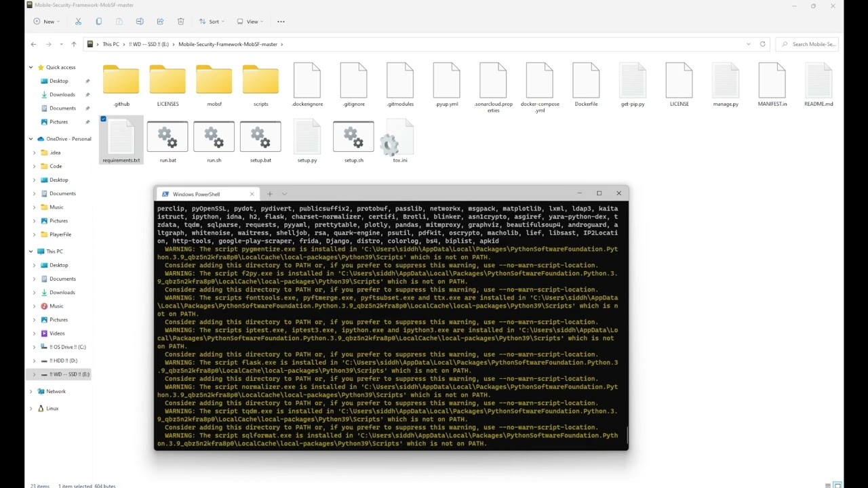Expand the Linux tree node
Image resolution: width=868 pixels, height=488 pixels.
coord(31,409)
